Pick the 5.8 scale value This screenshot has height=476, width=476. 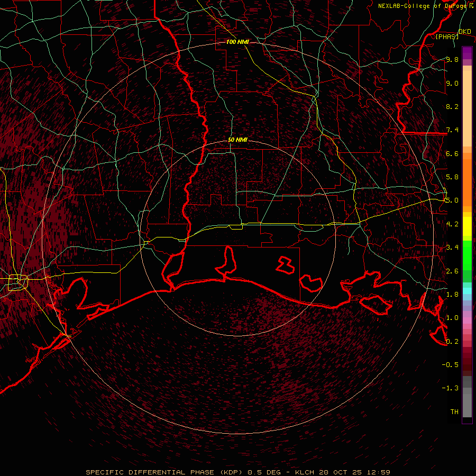[452, 177]
